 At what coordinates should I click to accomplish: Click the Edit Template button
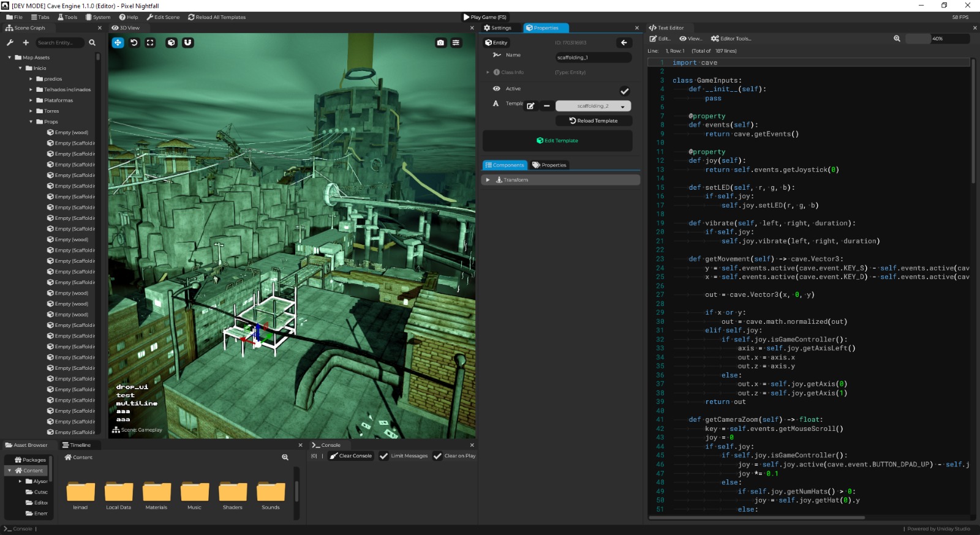pyautogui.click(x=557, y=141)
